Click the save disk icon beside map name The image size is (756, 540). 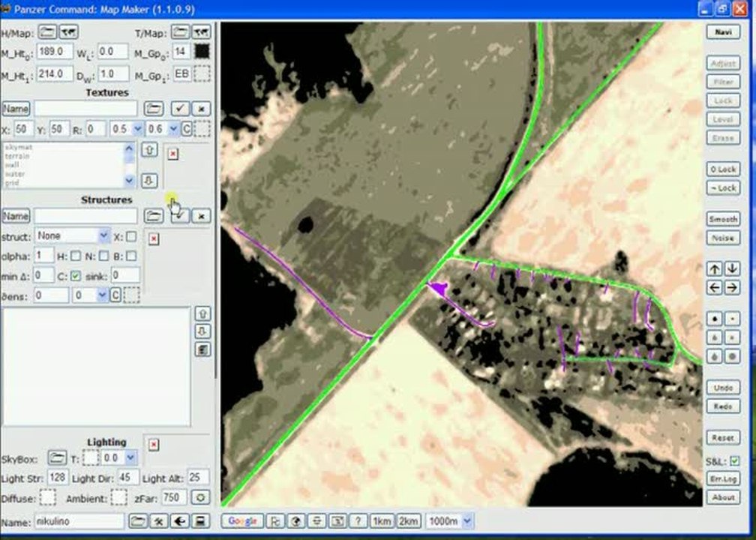200,521
